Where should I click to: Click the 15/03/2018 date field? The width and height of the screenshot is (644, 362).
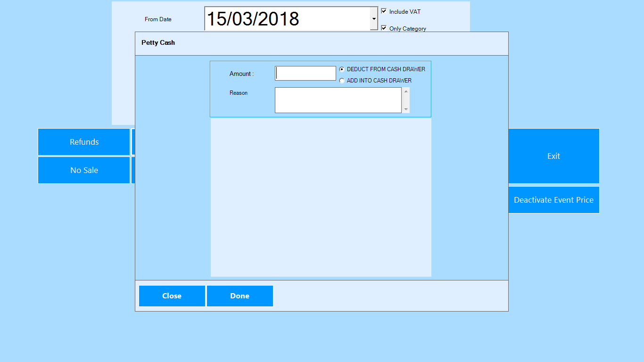tap(288, 19)
